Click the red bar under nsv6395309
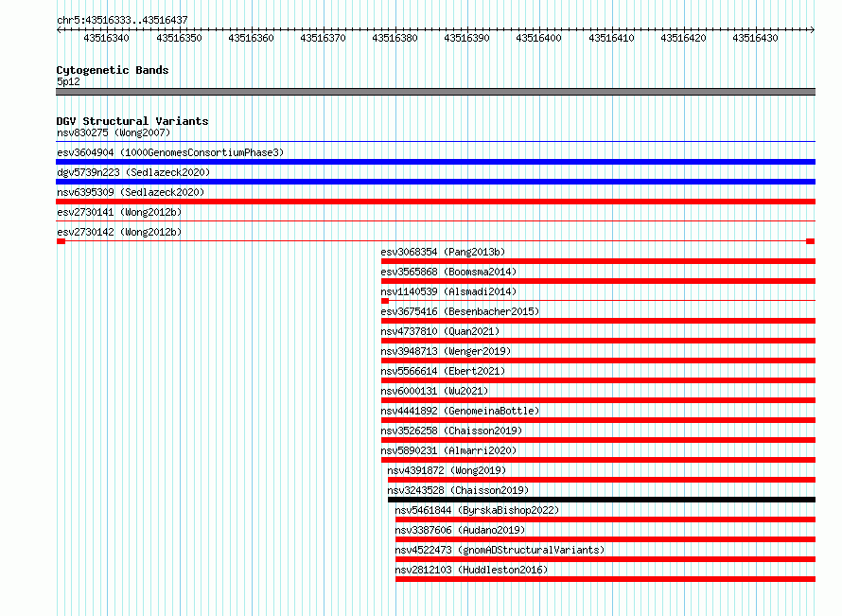This screenshot has width=842, height=616. (435, 202)
